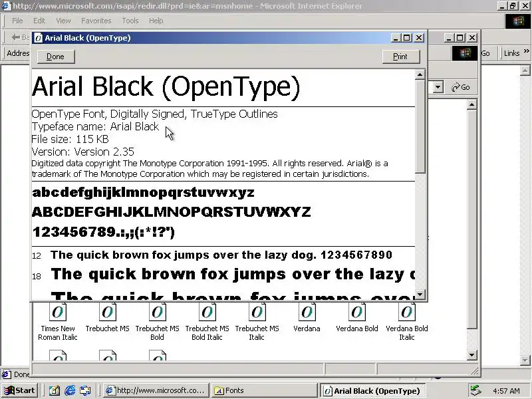
Task: Click the Fonts window scrollbar down arrow
Action: [x=471, y=355]
